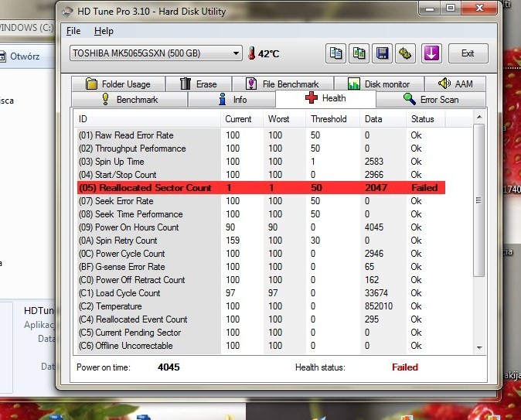Switch to the Folder Usage tab

tap(118, 84)
